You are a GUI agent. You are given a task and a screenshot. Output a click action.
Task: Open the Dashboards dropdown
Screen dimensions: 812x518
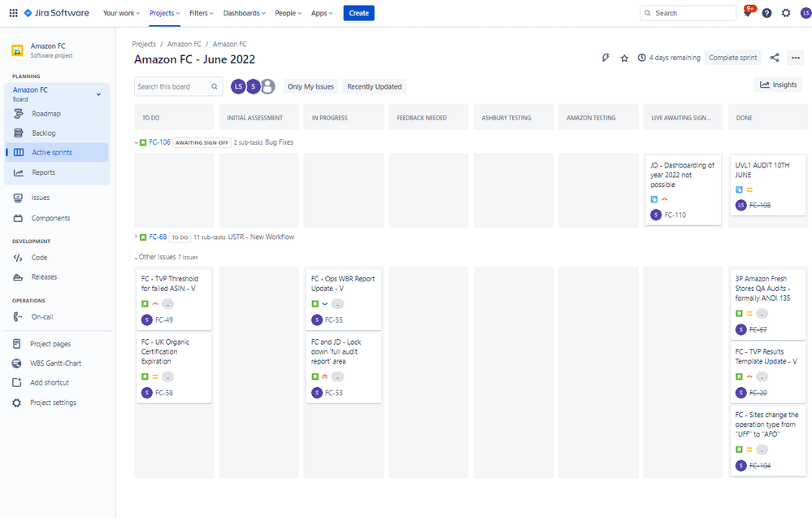(x=244, y=13)
